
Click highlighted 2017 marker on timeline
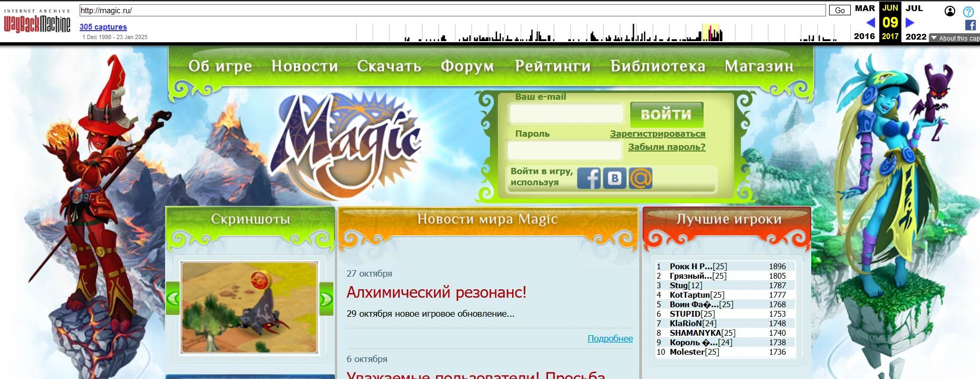[x=710, y=32]
